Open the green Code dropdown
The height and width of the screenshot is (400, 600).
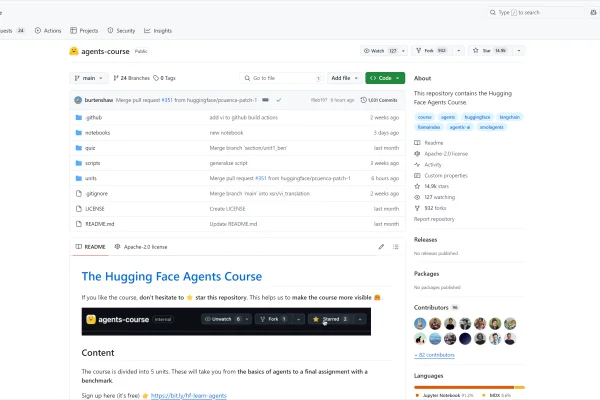click(x=385, y=78)
